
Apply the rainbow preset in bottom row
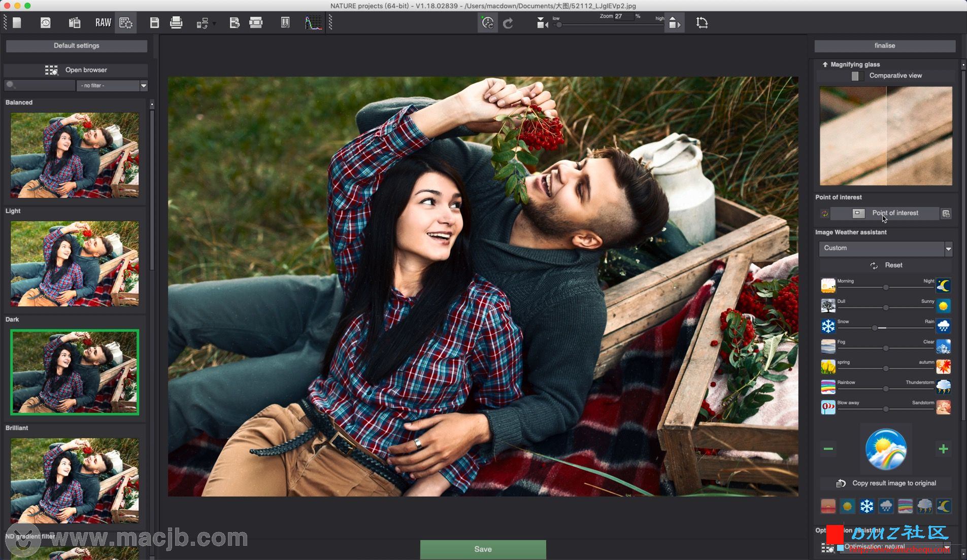[905, 506]
